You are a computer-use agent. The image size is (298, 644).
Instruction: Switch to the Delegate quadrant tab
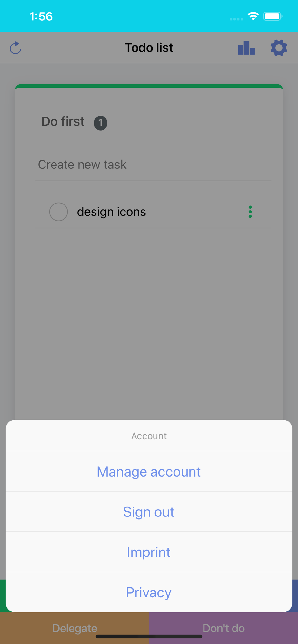(x=74, y=628)
